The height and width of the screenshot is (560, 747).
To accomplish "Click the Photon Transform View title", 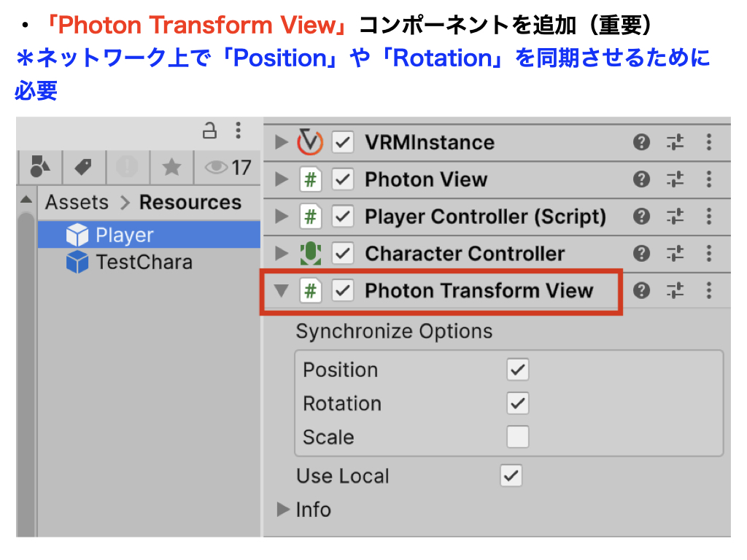I will coord(479,290).
